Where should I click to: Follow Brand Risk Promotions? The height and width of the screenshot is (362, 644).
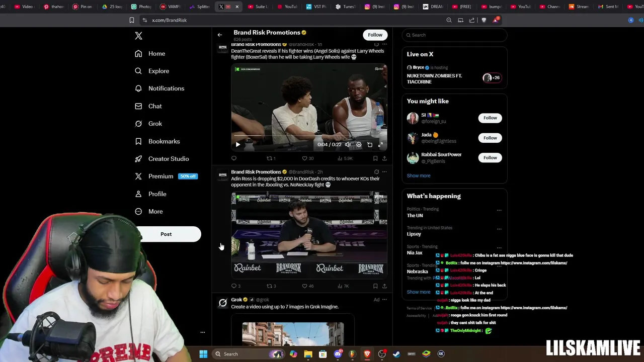pos(375,35)
